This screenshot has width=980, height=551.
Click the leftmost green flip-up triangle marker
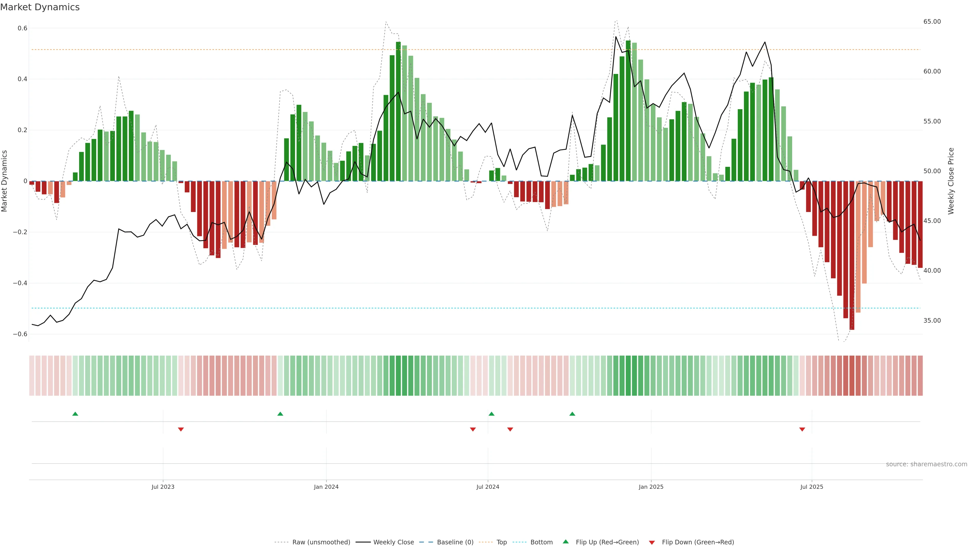click(75, 414)
